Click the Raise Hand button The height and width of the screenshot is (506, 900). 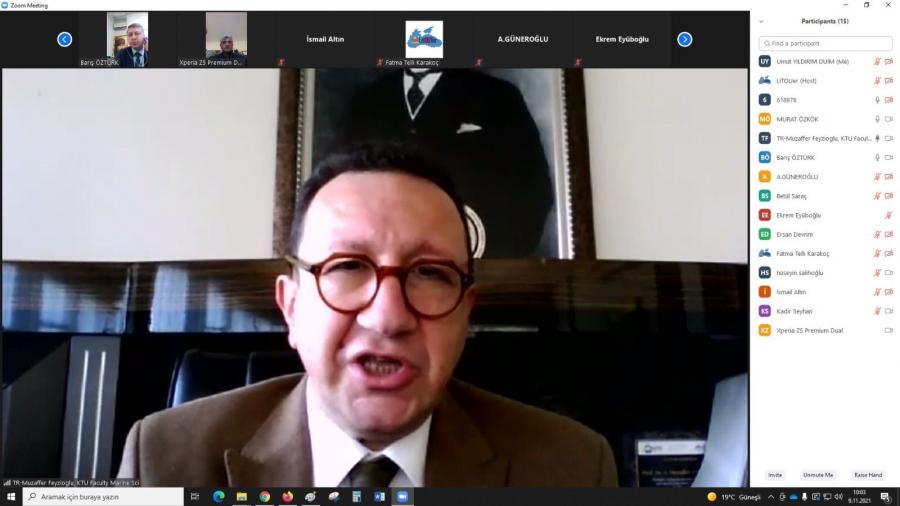pyautogui.click(x=868, y=475)
